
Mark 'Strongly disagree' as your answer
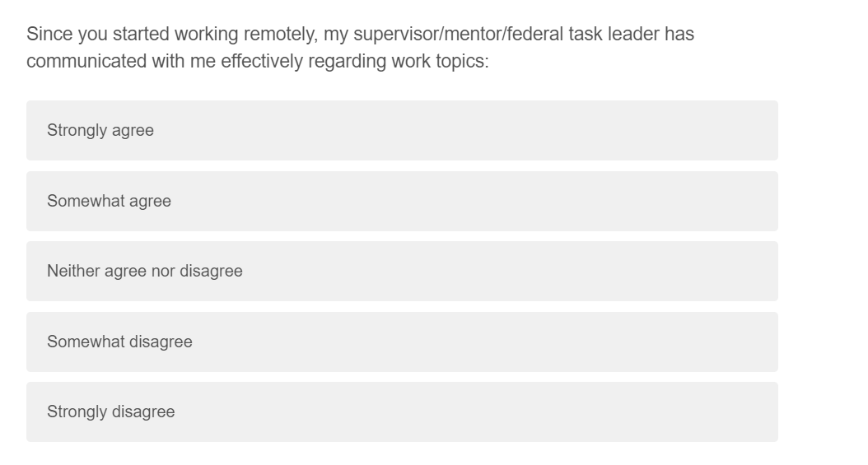click(402, 412)
